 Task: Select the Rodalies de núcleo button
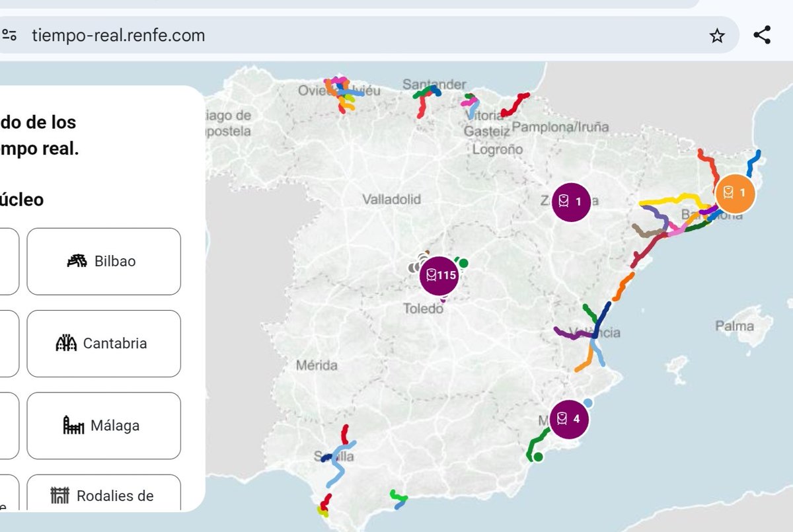tap(104, 493)
